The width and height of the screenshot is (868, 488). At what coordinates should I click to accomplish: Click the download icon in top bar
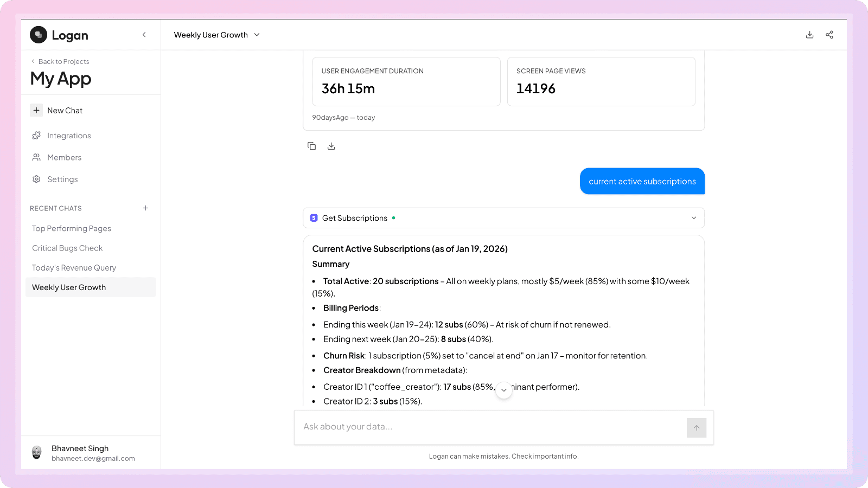point(809,35)
